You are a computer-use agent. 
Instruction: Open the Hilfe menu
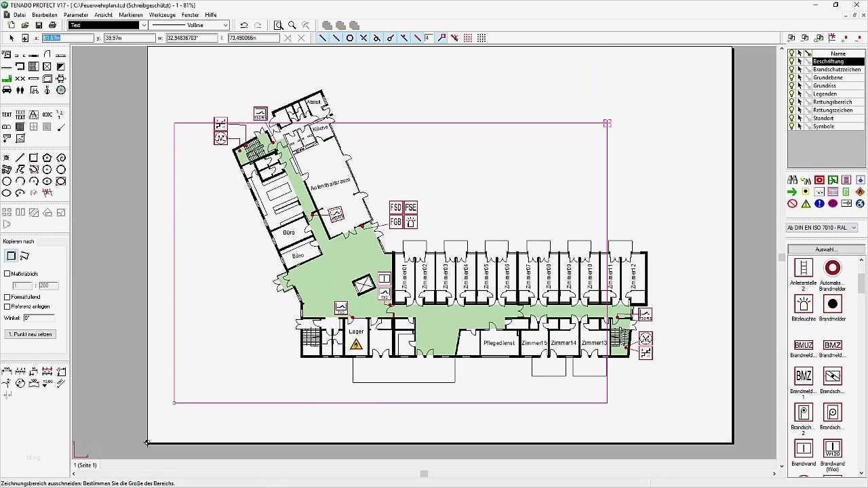point(211,14)
